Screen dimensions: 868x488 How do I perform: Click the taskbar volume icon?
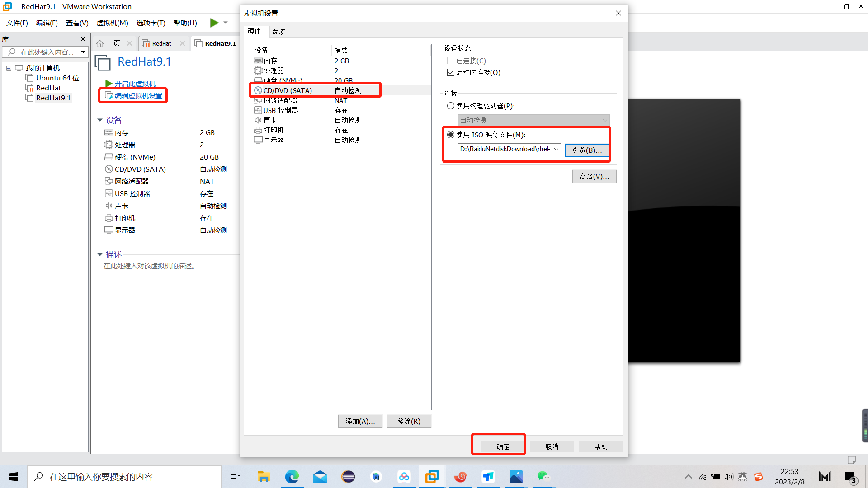tap(728, 477)
